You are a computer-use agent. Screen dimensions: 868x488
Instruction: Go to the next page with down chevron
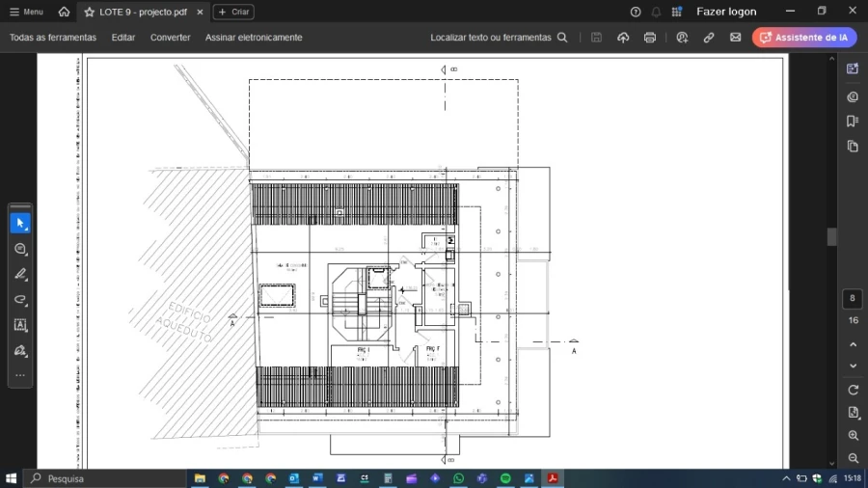coord(853,366)
